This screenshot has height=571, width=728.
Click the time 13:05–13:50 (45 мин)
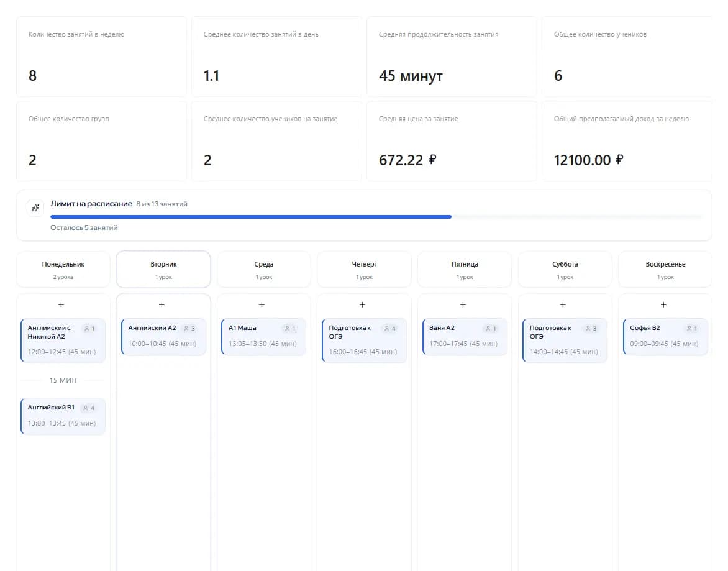262,344
